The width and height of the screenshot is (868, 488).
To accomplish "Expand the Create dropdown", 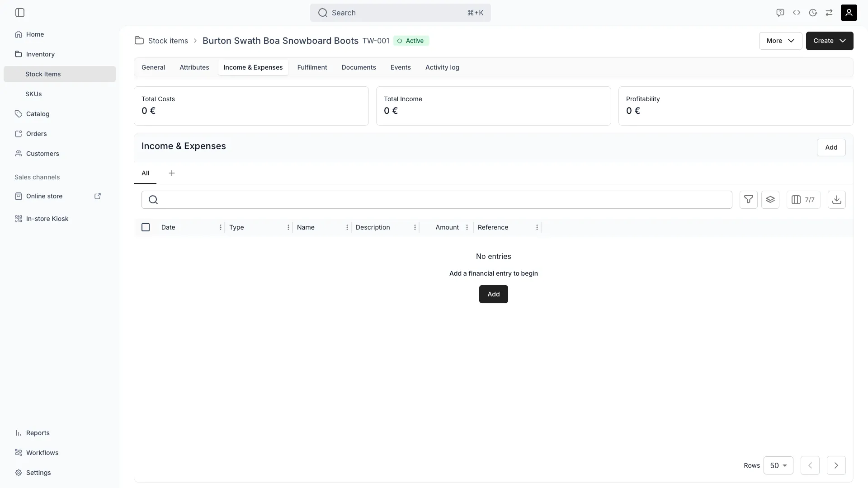I will [x=830, y=41].
